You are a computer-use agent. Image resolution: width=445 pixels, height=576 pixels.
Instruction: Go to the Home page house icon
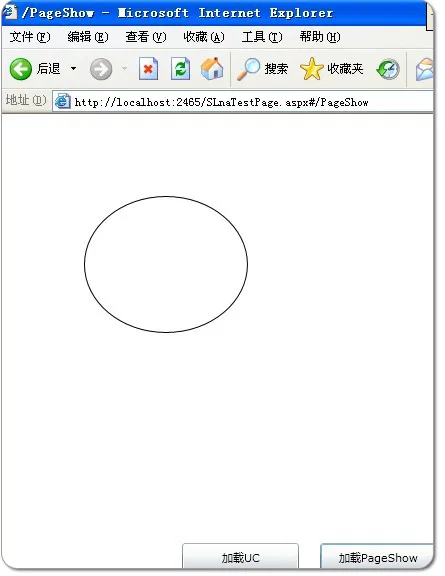212,68
